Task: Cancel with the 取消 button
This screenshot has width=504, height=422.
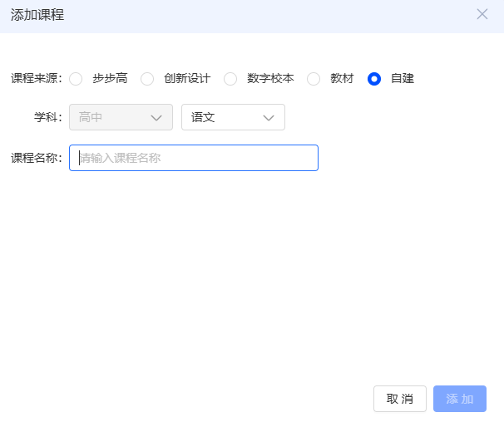Action: coord(400,399)
